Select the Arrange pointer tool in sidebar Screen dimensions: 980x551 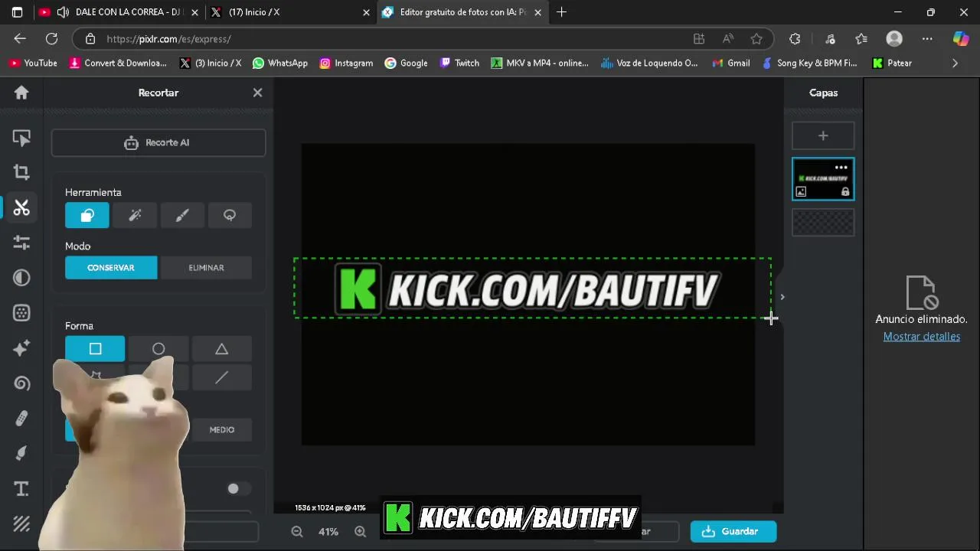coord(21,138)
